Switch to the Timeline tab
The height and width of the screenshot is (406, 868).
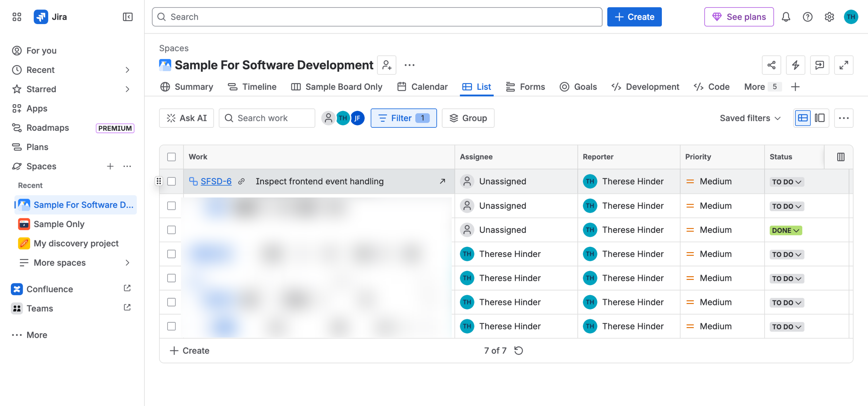252,87
